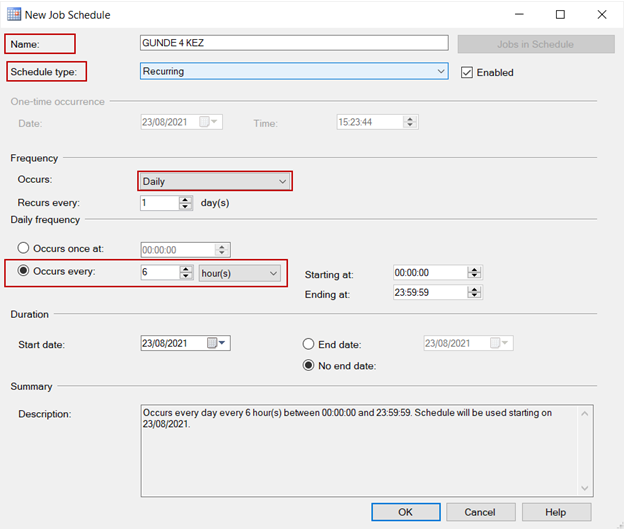Decrease the Starting at time
Image resolution: width=625 pixels, height=529 pixels.
pyautogui.click(x=474, y=276)
